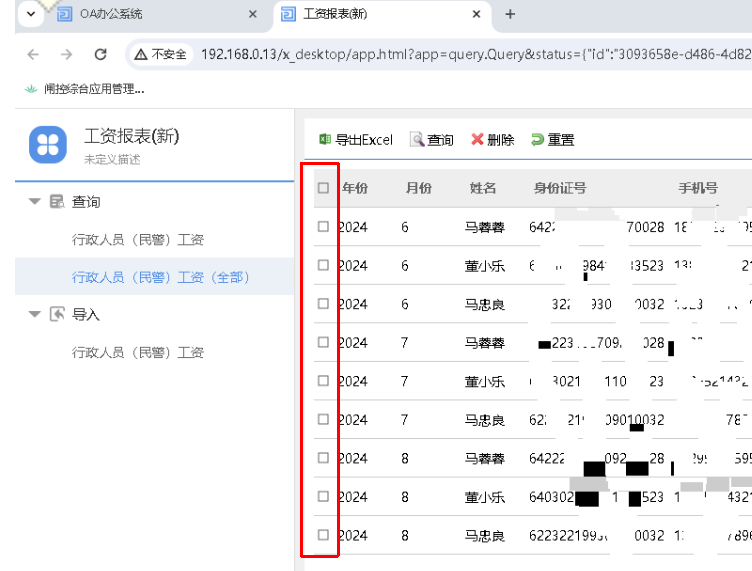Click the red 删除 X icon

477,139
